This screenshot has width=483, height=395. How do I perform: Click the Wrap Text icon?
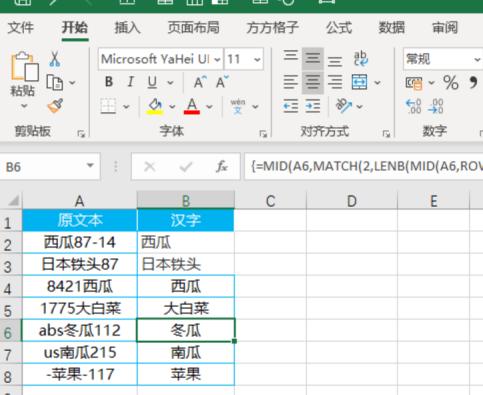pos(360,59)
